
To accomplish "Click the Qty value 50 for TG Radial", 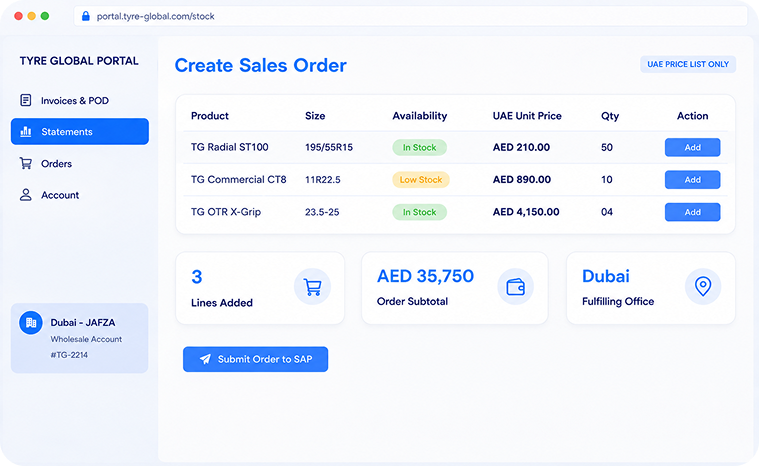I will (607, 148).
